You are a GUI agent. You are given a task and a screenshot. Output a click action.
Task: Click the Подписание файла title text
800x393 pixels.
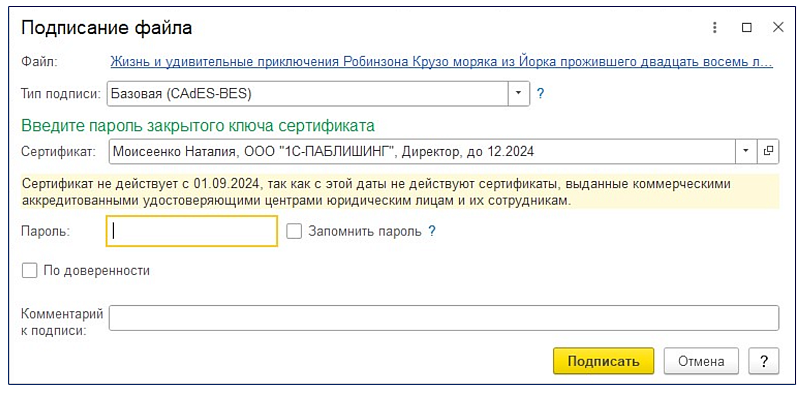107,28
